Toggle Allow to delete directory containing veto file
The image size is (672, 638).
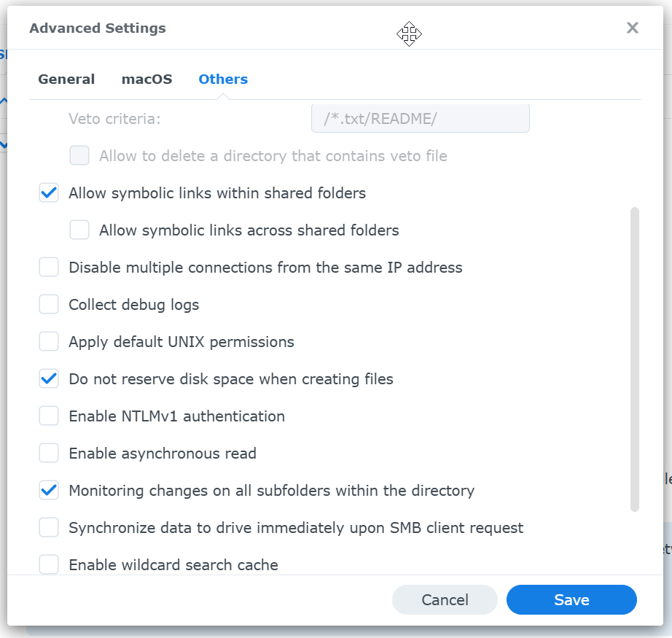coord(79,156)
